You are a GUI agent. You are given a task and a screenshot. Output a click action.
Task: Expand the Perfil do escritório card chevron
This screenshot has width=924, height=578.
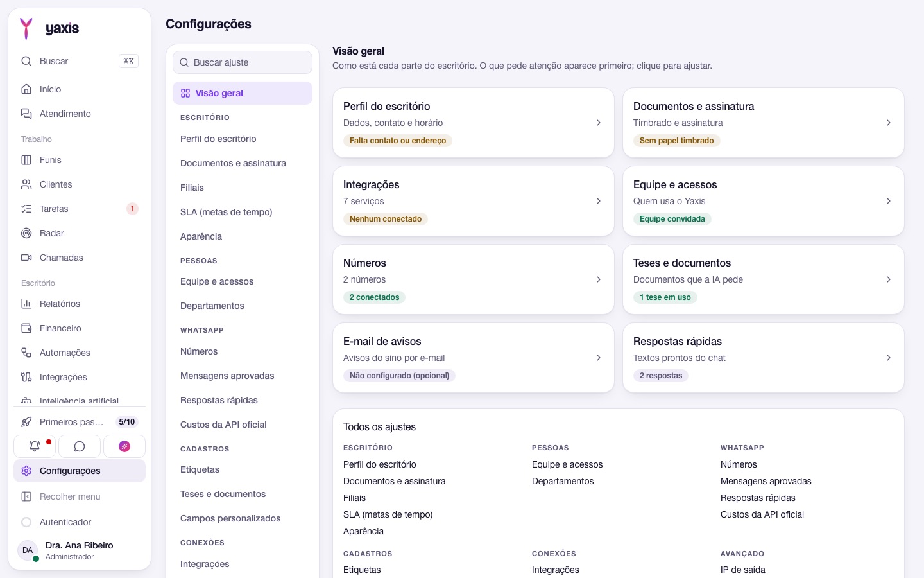coord(599,123)
